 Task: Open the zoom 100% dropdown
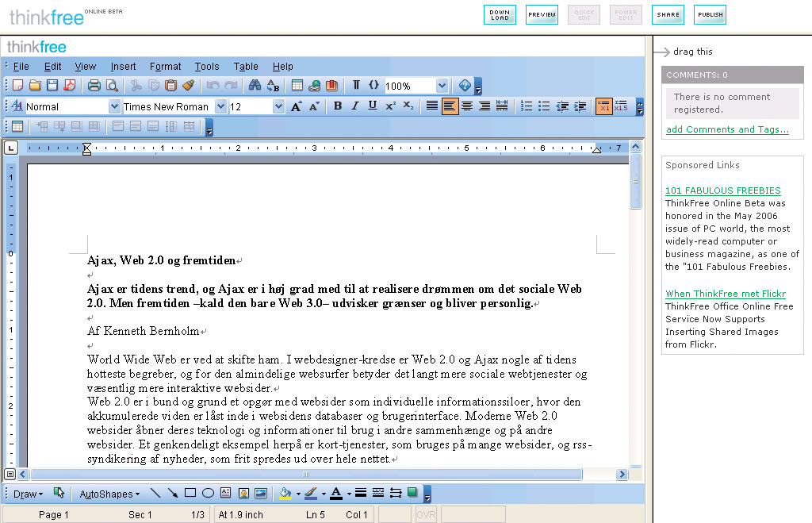[442, 86]
